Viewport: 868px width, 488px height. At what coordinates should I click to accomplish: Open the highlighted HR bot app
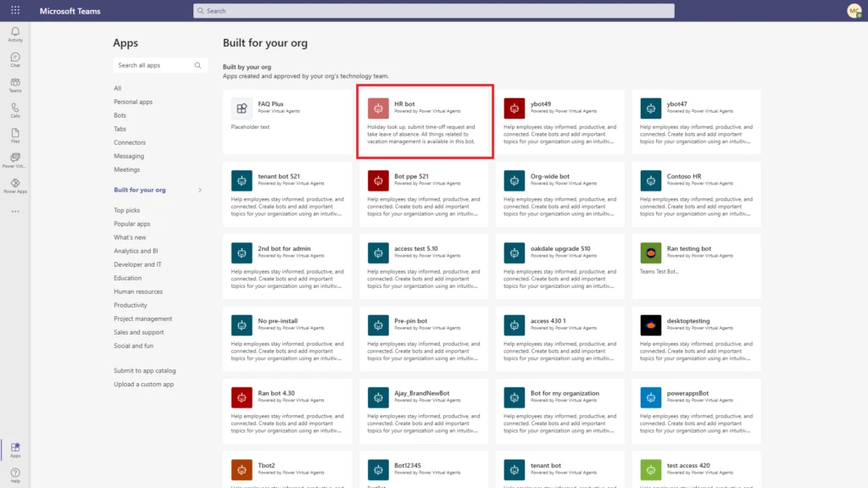[426, 121]
